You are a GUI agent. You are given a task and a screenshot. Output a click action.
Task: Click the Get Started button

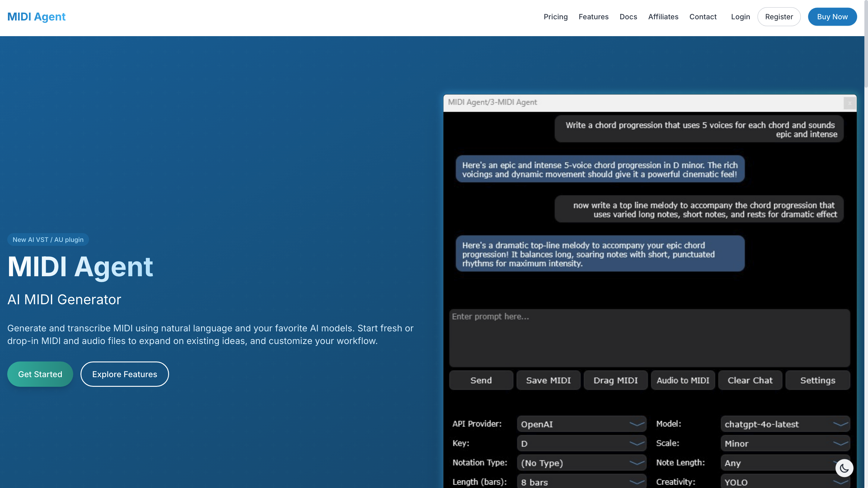pyautogui.click(x=40, y=374)
